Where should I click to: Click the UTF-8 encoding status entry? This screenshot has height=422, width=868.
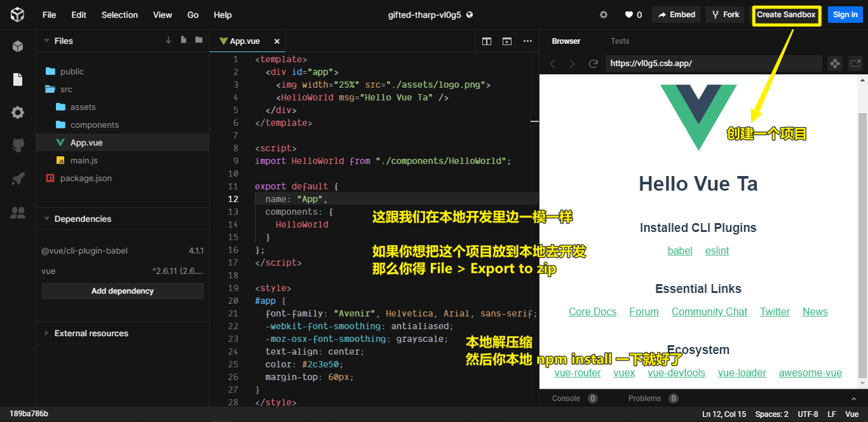click(808, 414)
